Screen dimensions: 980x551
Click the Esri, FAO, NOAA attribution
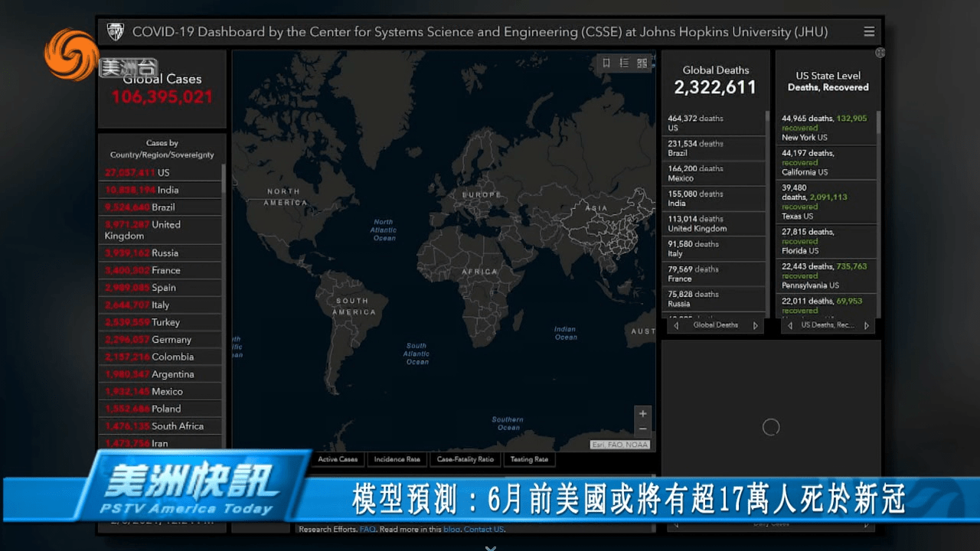620,445
